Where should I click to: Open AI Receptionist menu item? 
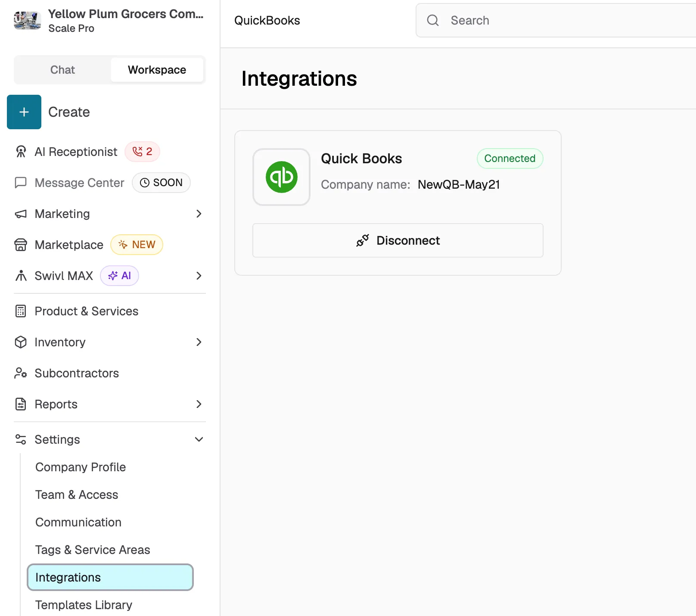coord(76,152)
